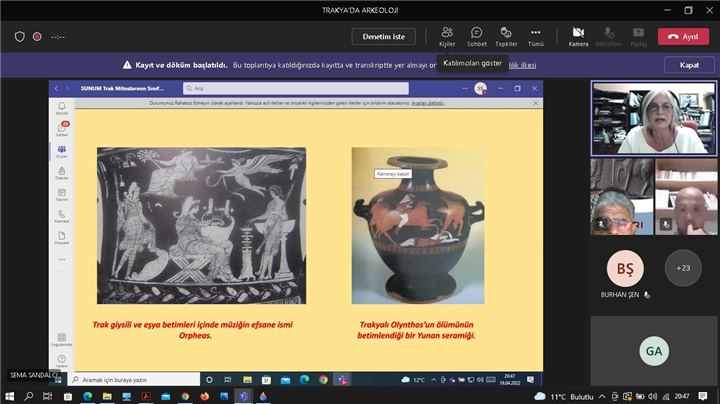720x404 pixels.
Task: Open the Kişiler participants panel
Action: click(447, 37)
